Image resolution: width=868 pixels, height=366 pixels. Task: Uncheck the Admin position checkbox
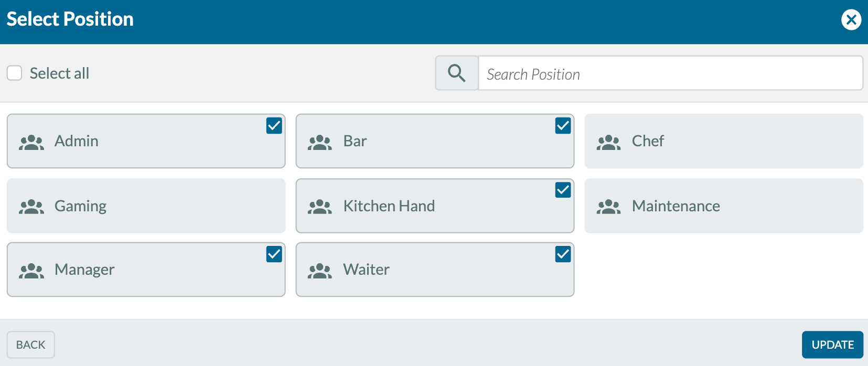coord(274,126)
